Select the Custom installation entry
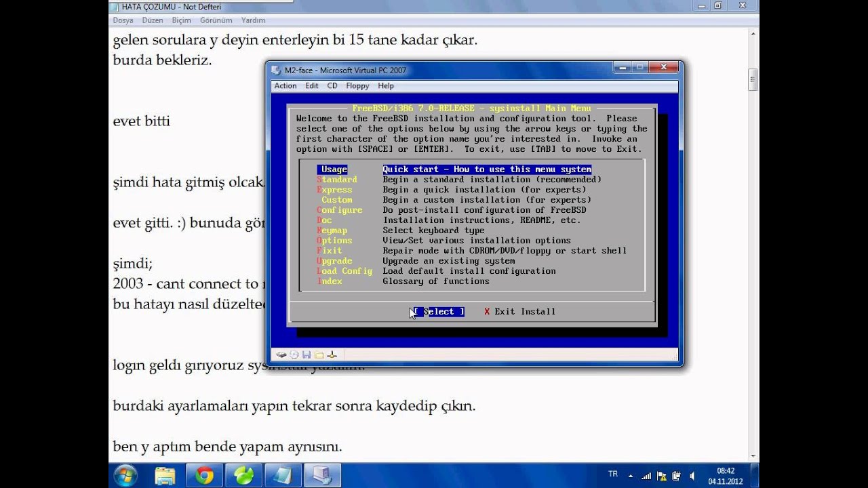 [x=336, y=200]
